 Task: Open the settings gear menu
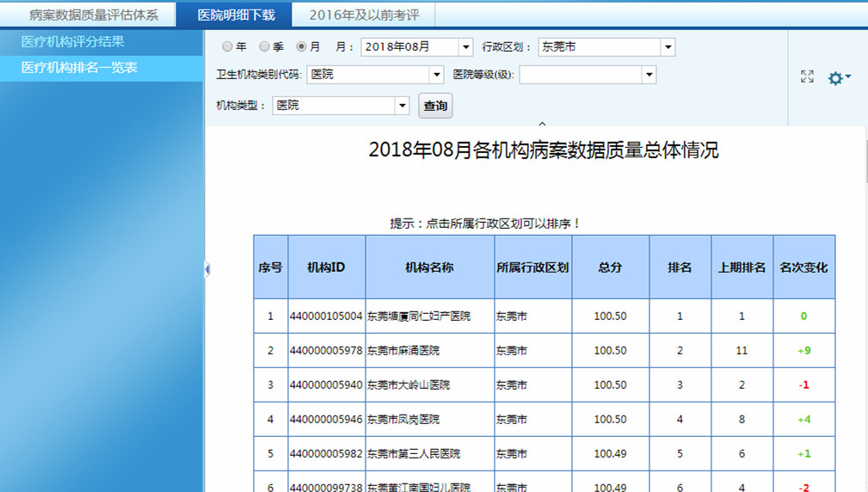[838, 78]
